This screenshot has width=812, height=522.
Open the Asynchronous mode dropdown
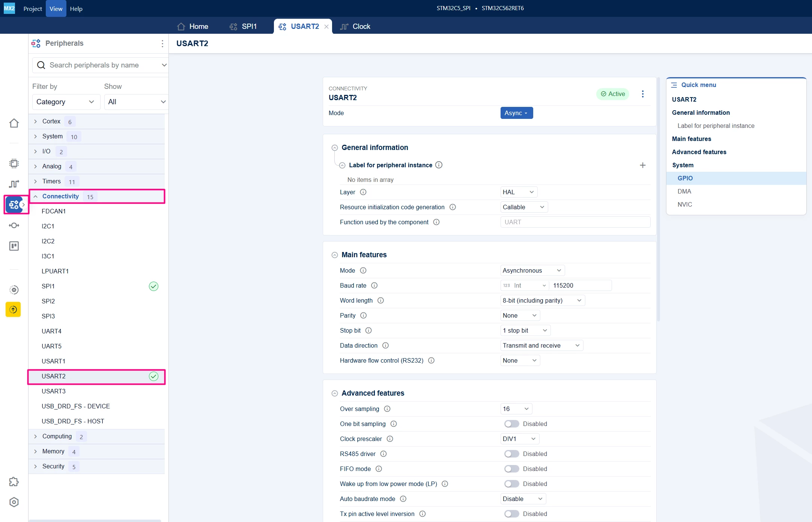pos(532,270)
